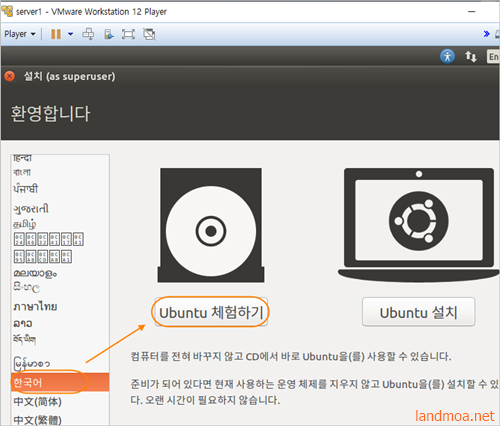Click the VMware Workstation title bar icon
Screen dimensions: 500x426
coord(7,11)
